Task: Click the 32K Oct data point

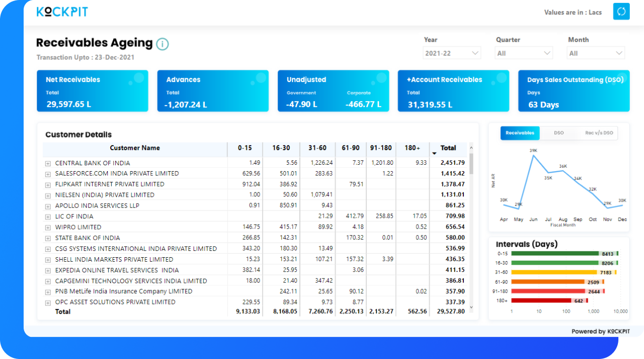Action: tap(593, 194)
